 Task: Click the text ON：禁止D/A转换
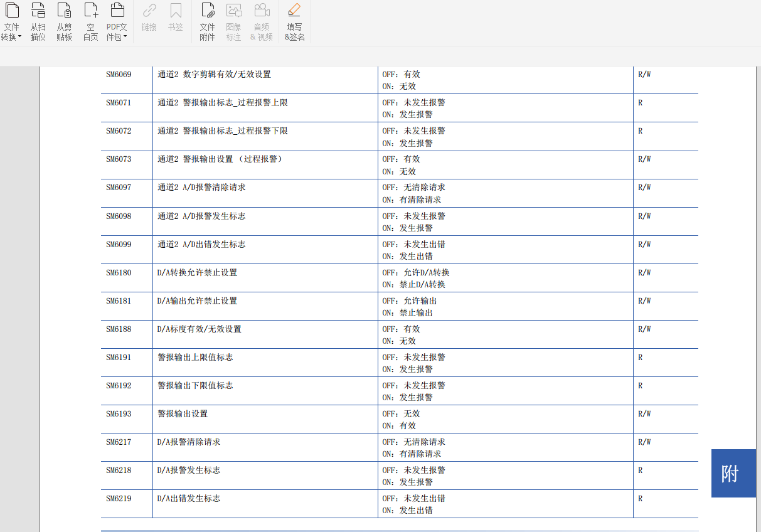pyautogui.click(x=413, y=285)
